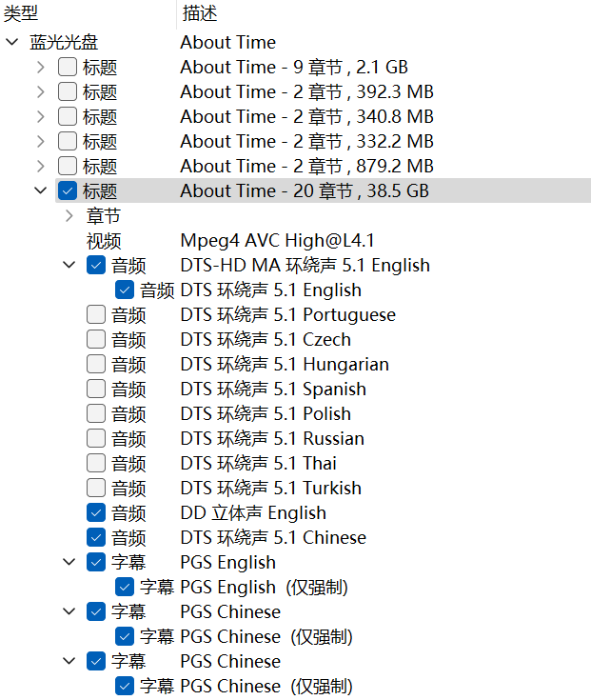Collapse the 20 章节 38.5 GB title

tap(41, 191)
